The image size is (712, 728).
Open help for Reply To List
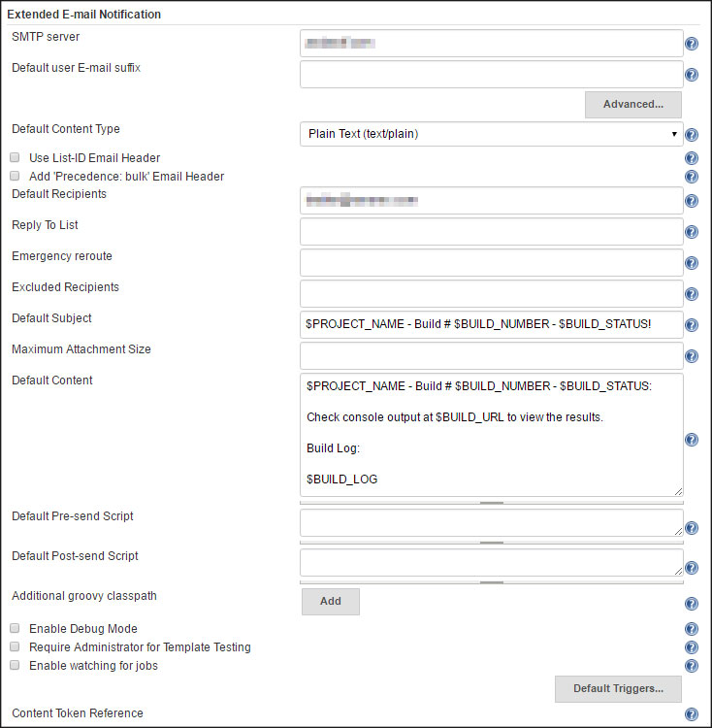click(691, 232)
